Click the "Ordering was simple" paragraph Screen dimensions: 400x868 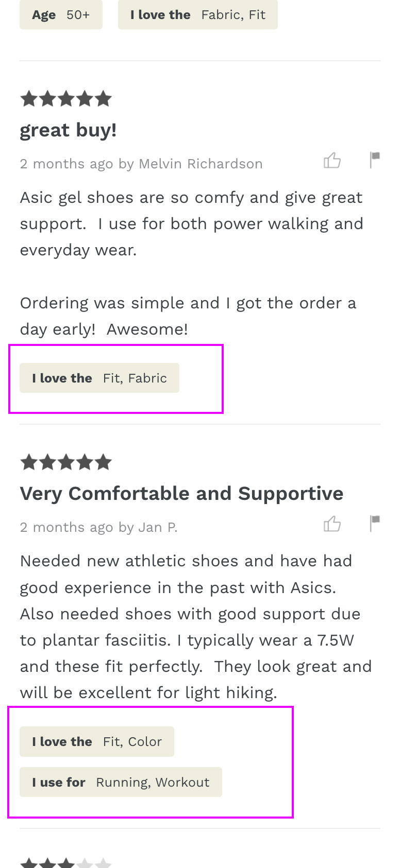click(188, 316)
